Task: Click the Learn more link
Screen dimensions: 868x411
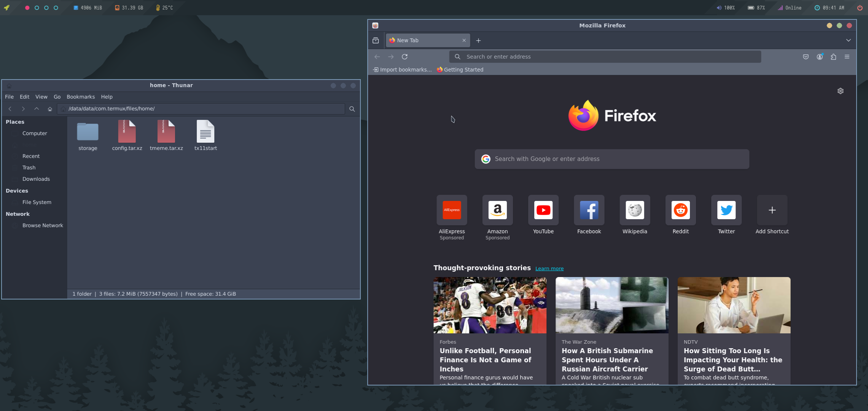Action: [549, 269]
